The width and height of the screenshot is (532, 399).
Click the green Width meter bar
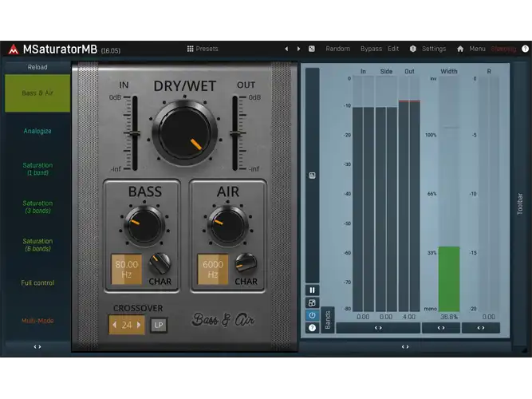449,279
